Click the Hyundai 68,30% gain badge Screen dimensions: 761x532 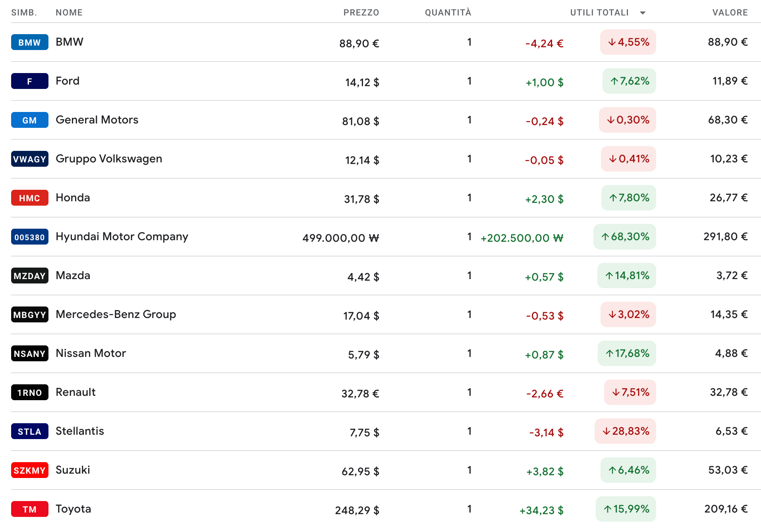(x=624, y=237)
